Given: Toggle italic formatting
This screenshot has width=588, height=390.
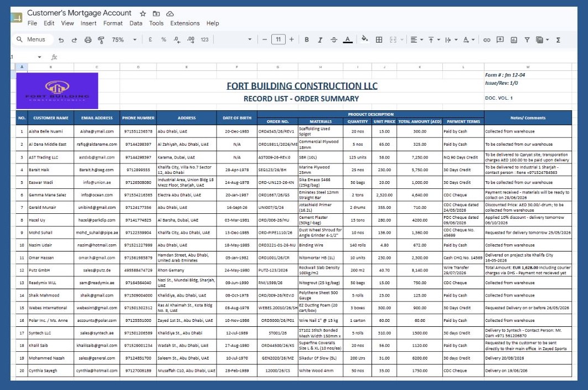Looking at the screenshot, I should coord(320,40).
